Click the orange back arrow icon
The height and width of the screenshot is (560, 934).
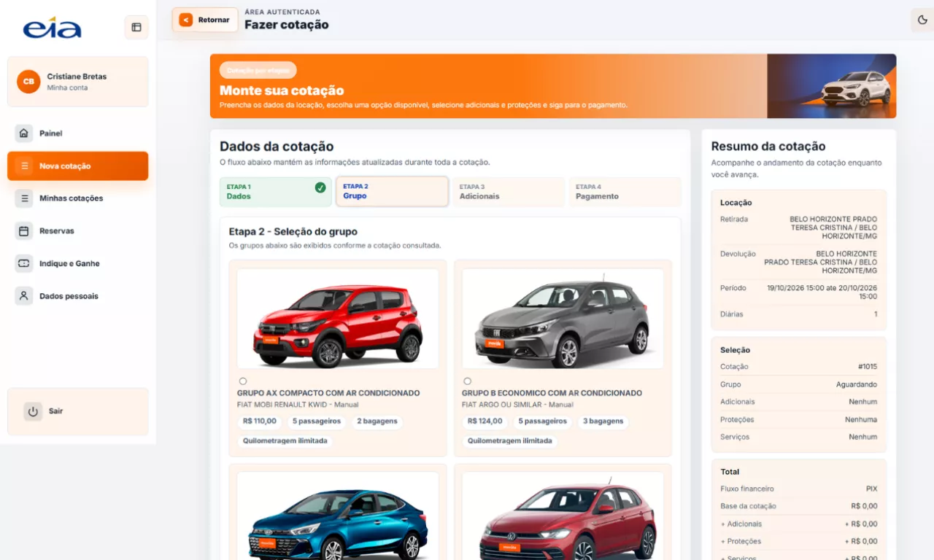point(186,20)
